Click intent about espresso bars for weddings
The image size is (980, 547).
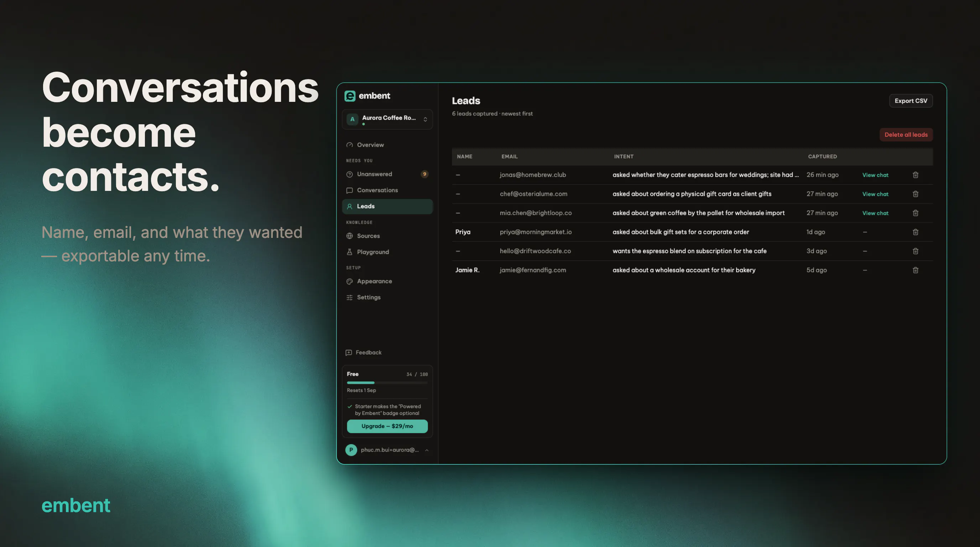[705, 175]
